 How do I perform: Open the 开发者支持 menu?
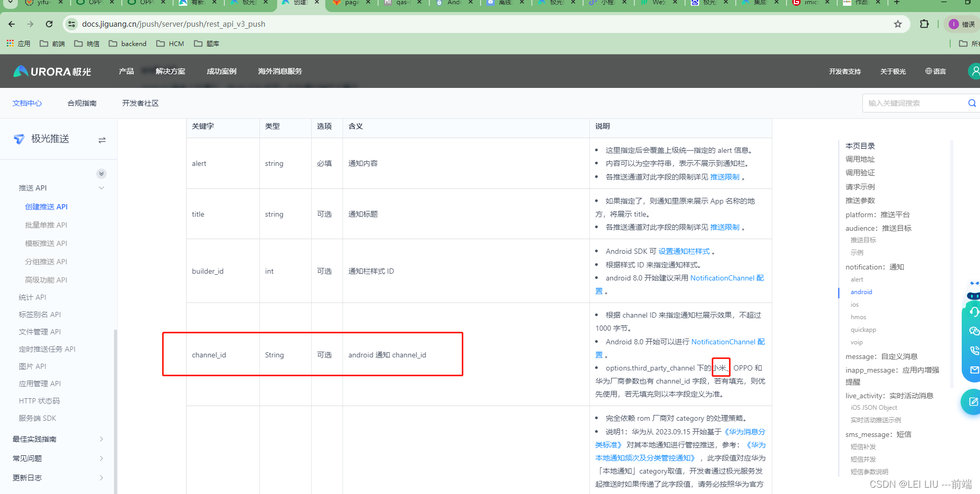tap(845, 71)
